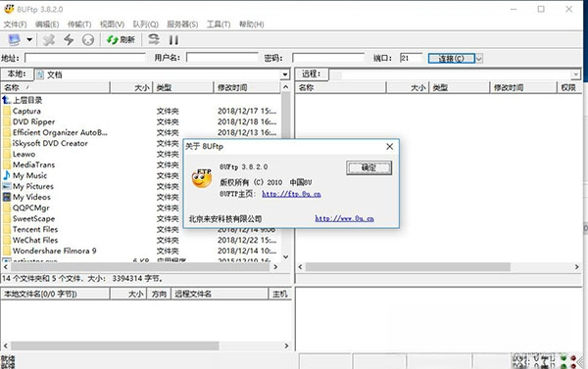
Task: Select the Efficient Organizer AutoB... folder
Action: tap(55, 132)
